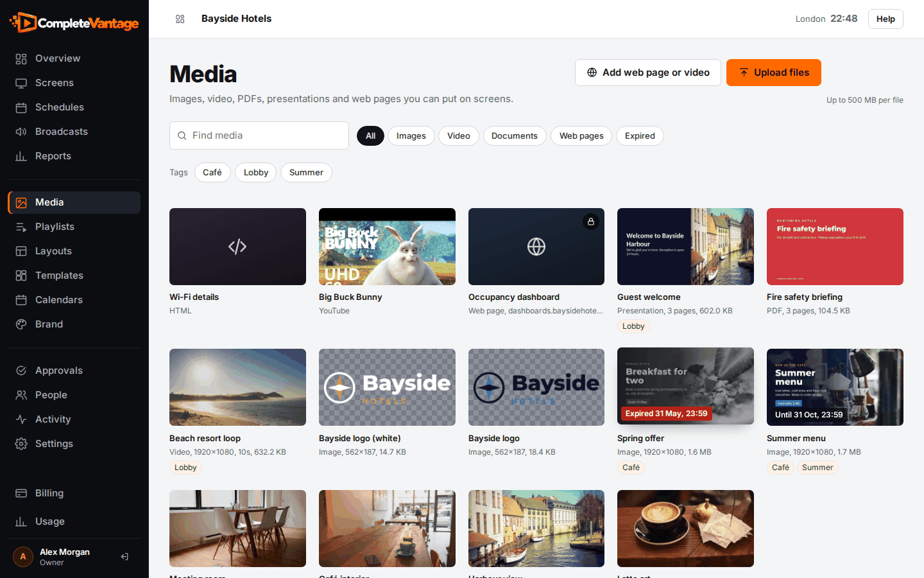Screen dimensions: 924x578
Task: Click the Summer tag under Summer menu
Action: point(817,468)
